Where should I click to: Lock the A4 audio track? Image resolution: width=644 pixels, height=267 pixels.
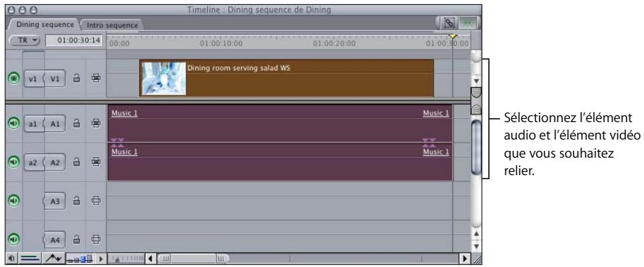(x=76, y=239)
